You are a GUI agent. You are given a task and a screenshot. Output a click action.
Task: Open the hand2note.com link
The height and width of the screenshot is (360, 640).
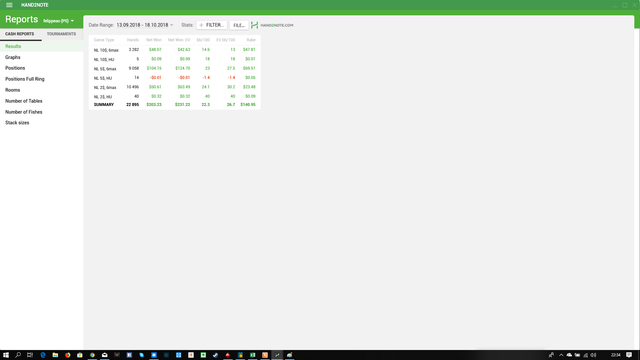(x=276, y=25)
